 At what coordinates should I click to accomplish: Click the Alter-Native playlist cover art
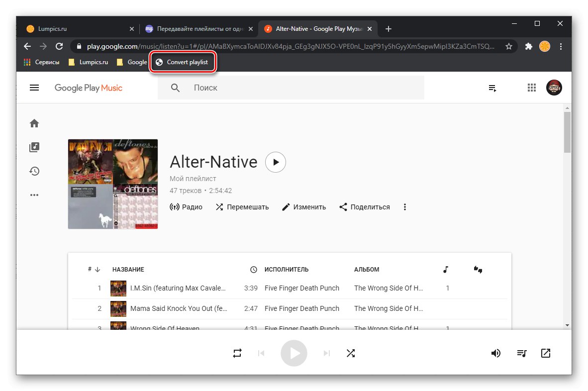113,184
